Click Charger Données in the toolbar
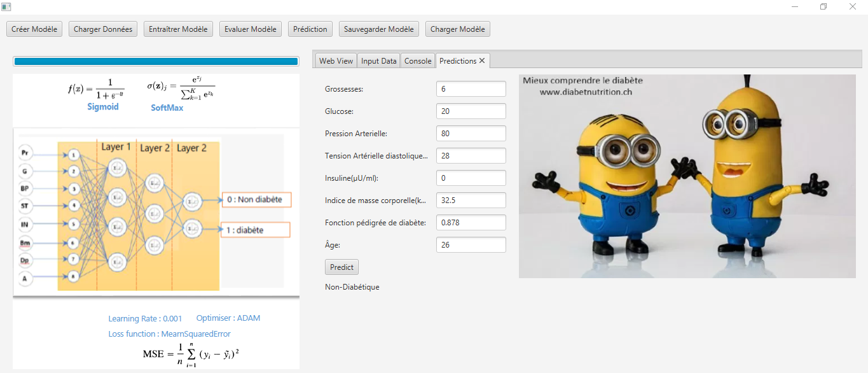Image resolution: width=868 pixels, height=373 pixels. [x=102, y=29]
